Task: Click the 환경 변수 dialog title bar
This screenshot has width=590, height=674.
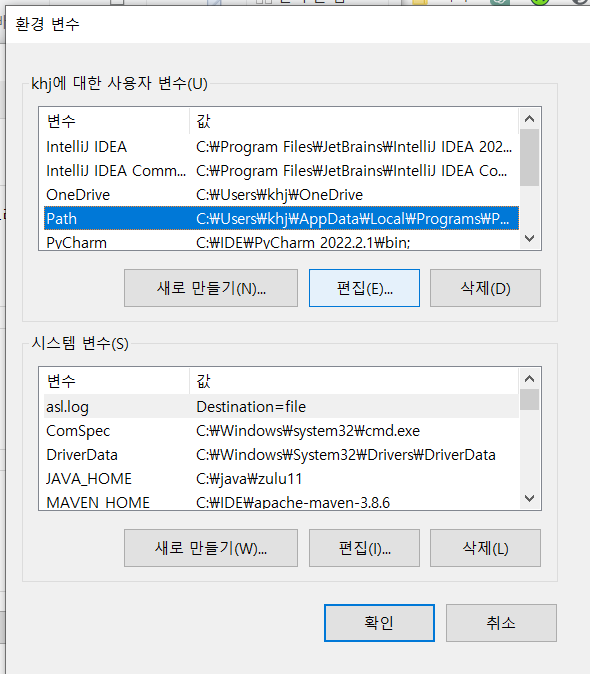Action: (297, 24)
